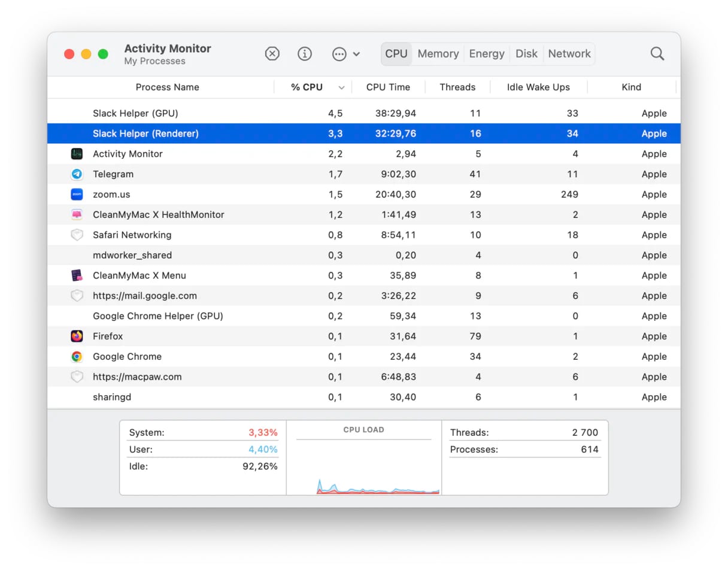The height and width of the screenshot is (570, 728).
Task: Sort by Idle Wake Ups column
Action: tap(538, 87)
